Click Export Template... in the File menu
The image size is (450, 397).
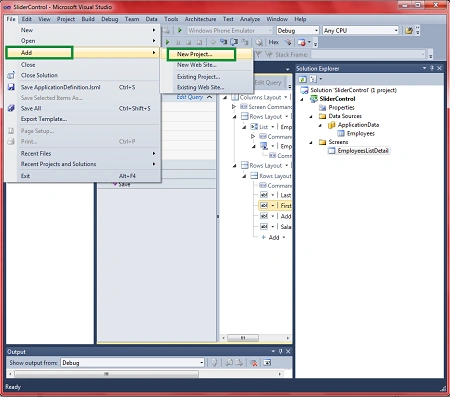coord(81,119)
